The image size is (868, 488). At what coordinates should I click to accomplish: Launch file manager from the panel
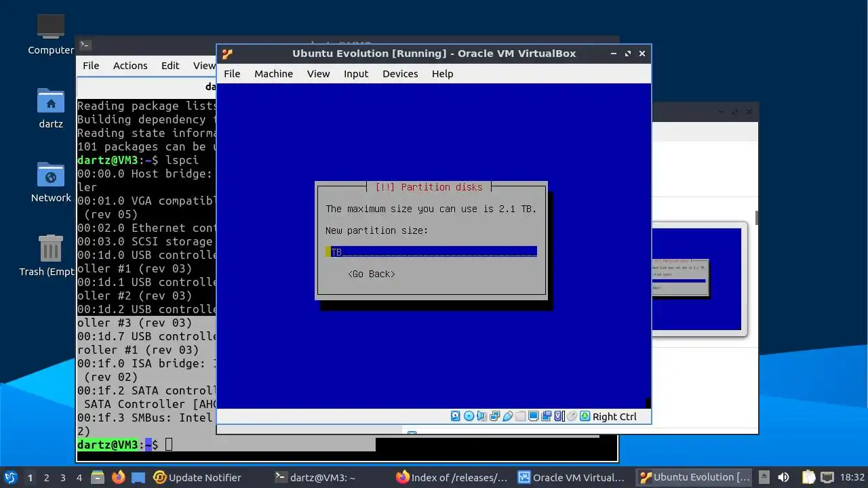pos(96,477)
